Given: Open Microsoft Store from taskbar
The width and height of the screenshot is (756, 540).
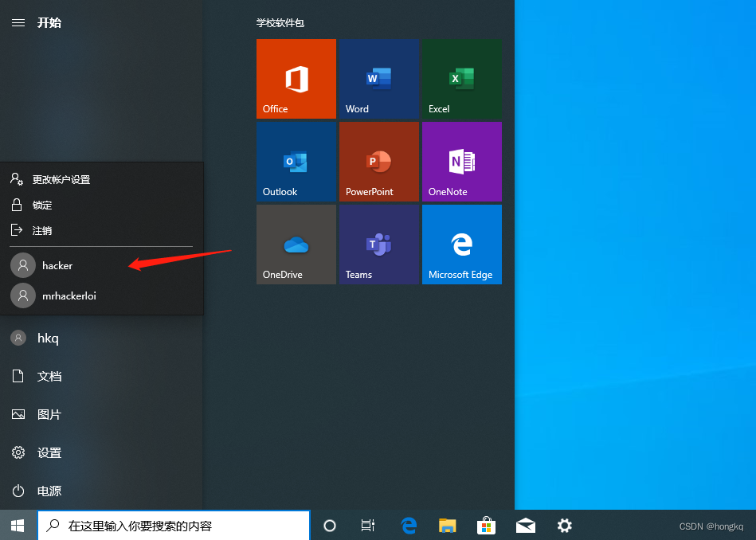Looking at the screenshot, I should tap(487, 525).
